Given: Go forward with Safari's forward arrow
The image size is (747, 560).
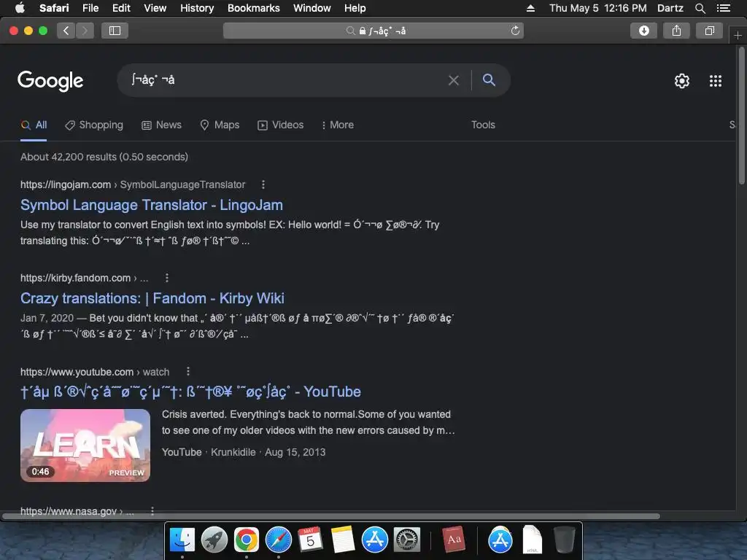Looking at the screenshot, I should tap(85, 31).
